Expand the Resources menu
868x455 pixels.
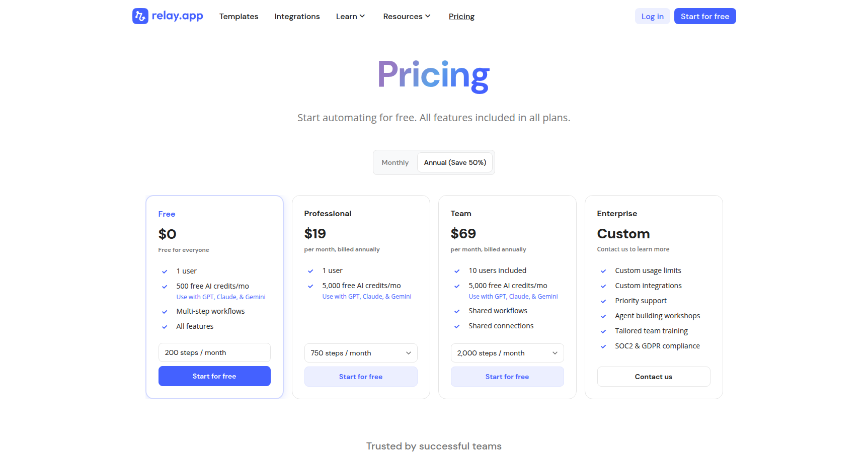pos(407,17)
